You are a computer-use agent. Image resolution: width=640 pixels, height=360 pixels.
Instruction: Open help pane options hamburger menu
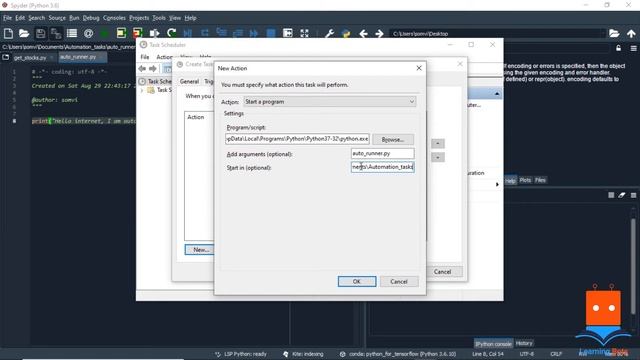tap(633, 48)
